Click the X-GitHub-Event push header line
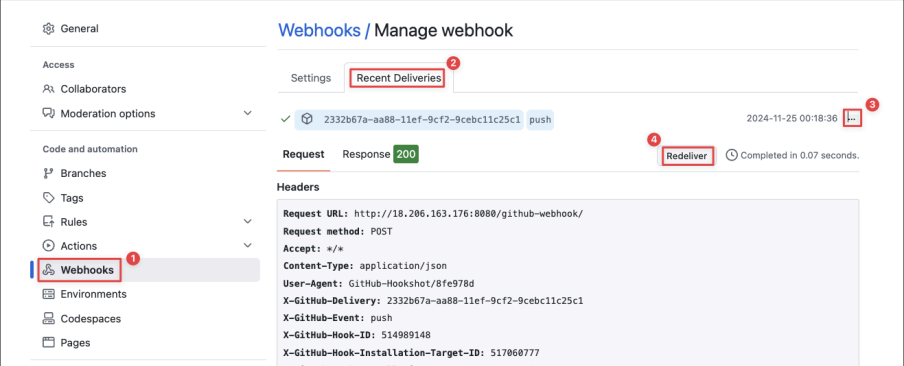This screenshot has width=904, height=366. 337,318
